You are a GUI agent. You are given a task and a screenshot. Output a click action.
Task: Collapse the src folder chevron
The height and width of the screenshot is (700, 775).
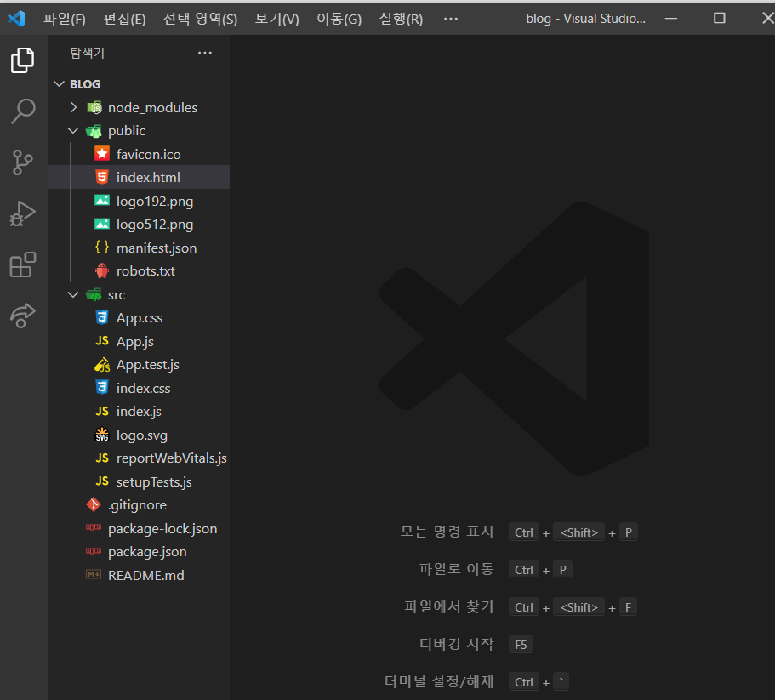(x=73, y=295)
